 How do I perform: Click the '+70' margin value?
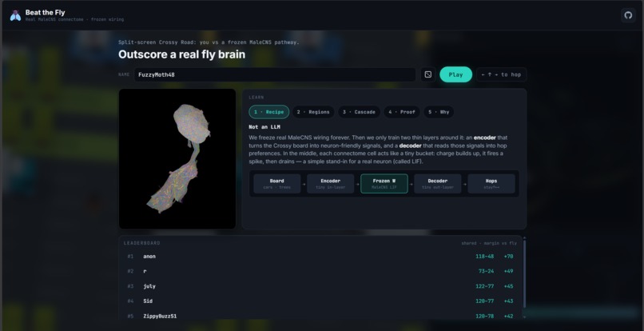508,256
